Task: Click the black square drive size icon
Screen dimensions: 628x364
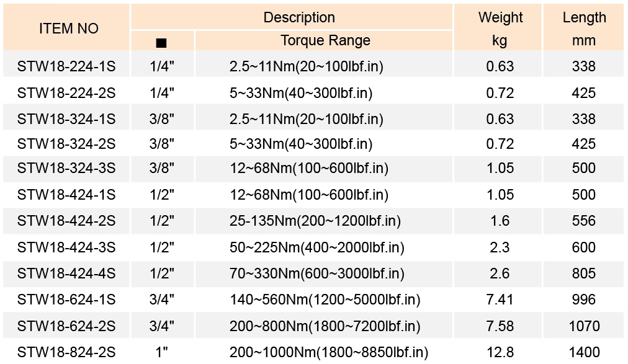Action: click(x=162, y=43)
